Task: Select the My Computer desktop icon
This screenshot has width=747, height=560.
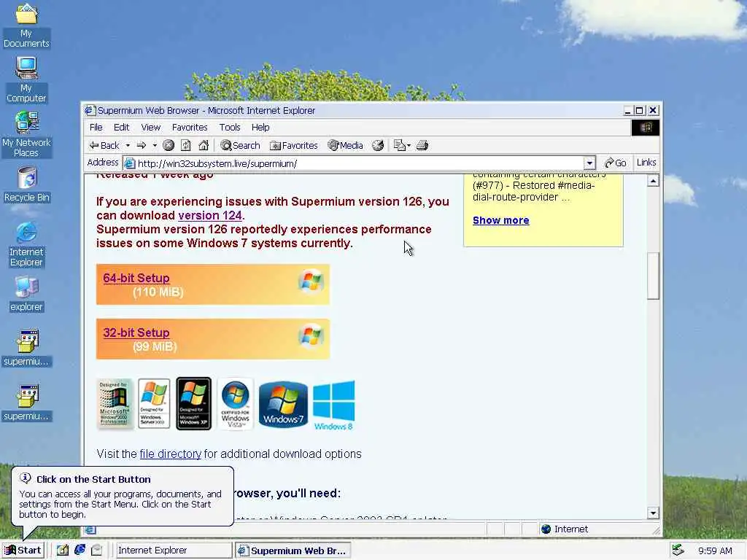Action: click(x=26, y=80)
